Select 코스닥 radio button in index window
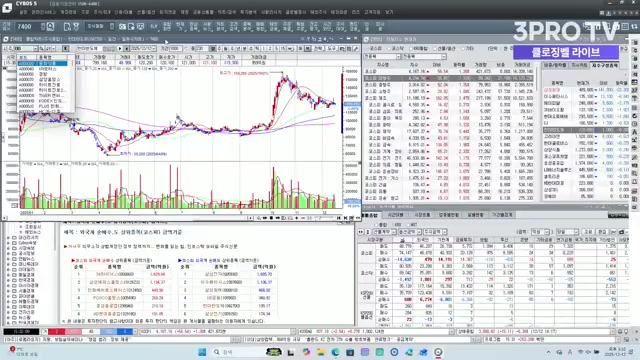Screen dimensions: 640x360 pos(390,49)
